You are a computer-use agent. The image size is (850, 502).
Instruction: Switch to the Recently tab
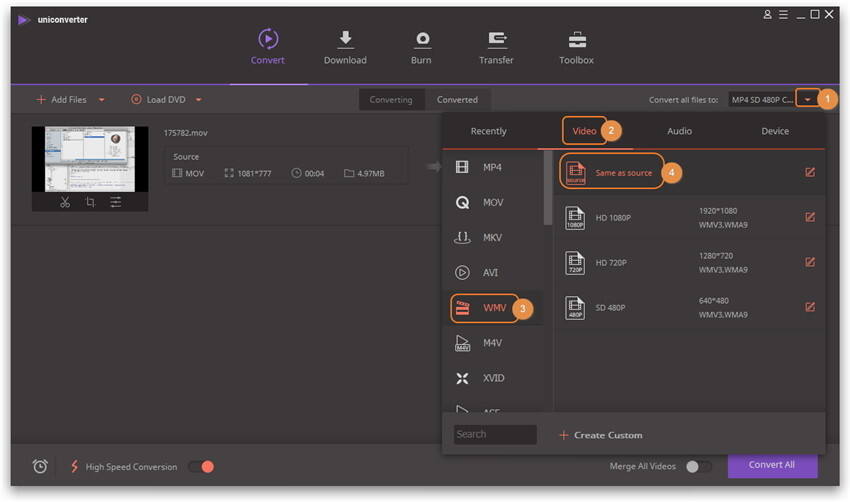click(488, 131)
